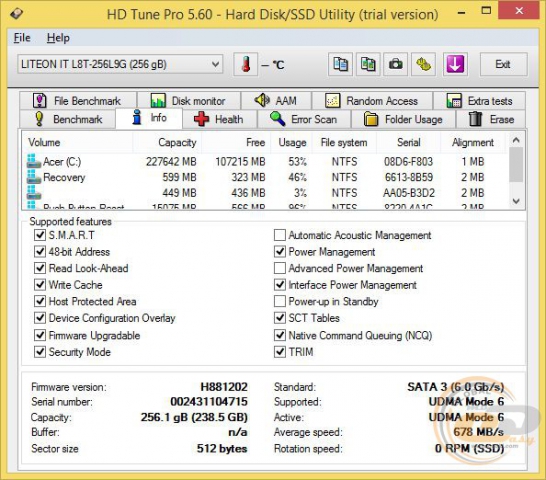
Task: Click the volume list scroll up arrow
Action: (x=516, y=140)
